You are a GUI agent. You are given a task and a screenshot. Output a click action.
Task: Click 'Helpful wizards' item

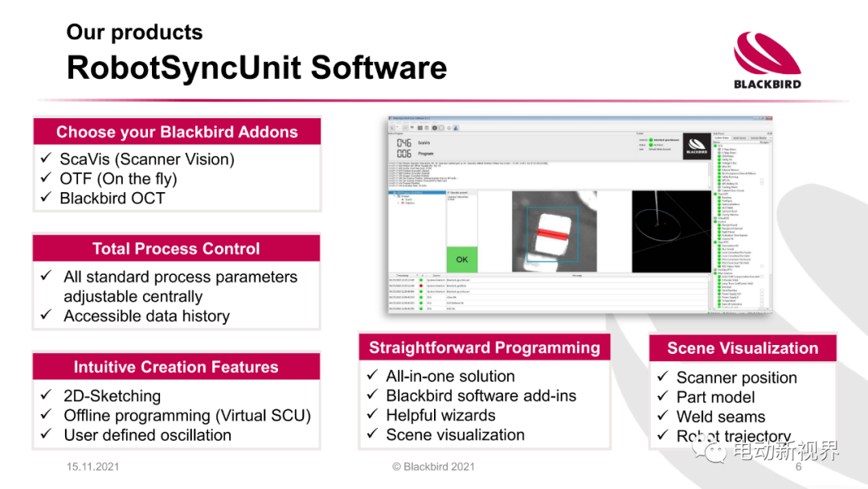click(x=440, y=415)
